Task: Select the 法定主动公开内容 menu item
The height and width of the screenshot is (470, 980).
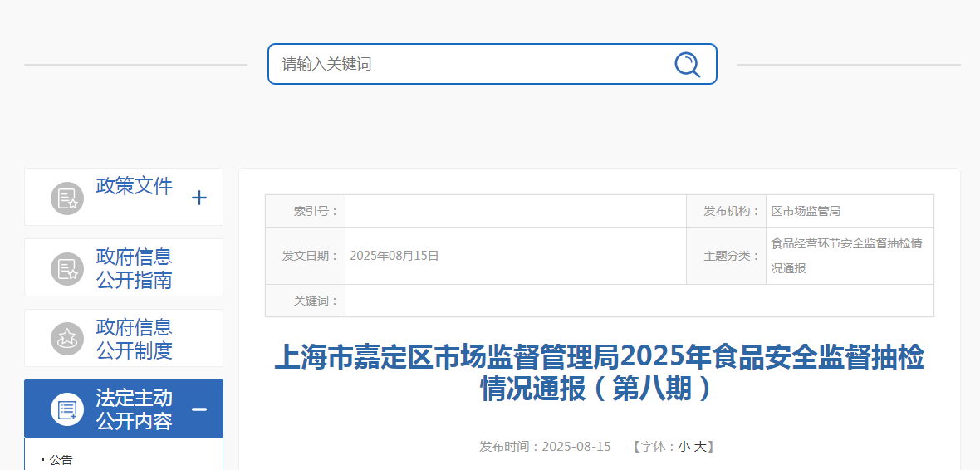Action: (x=124, y=409)
